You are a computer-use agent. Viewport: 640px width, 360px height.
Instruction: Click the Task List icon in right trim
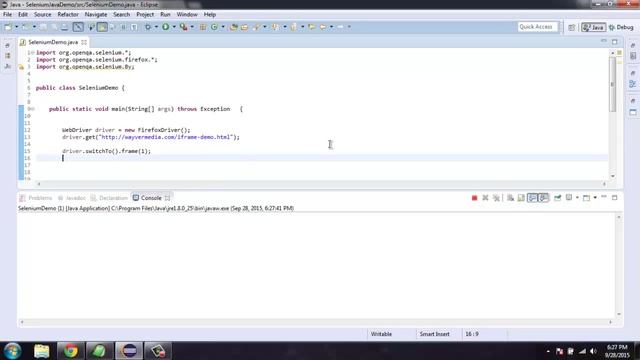tap(633, 56)
